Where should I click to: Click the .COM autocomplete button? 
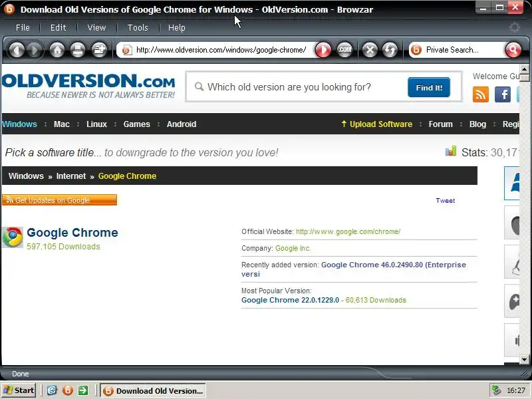pos(344,51)
